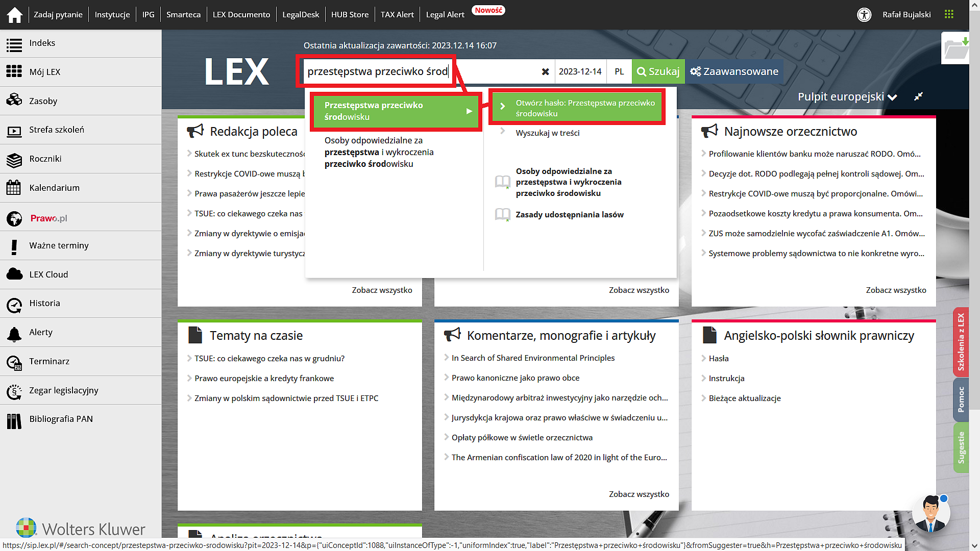The image size is (980, 551).
Task: Click the Indeks sidebar icon
Action: [x=15, y=42]
